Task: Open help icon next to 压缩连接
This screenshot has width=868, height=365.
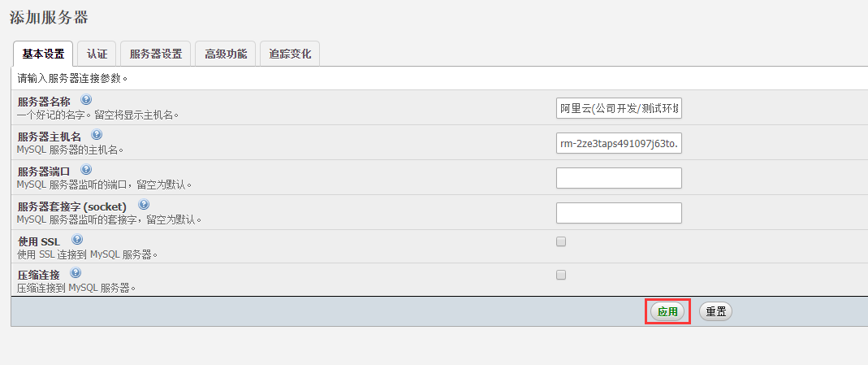Action: coord(76,274)
